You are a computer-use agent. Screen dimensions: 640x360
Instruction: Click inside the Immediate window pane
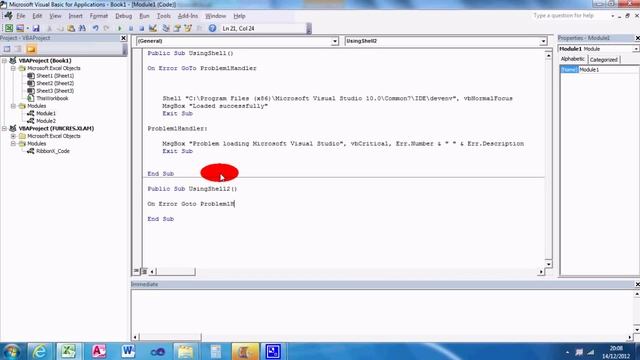point(382,311)
